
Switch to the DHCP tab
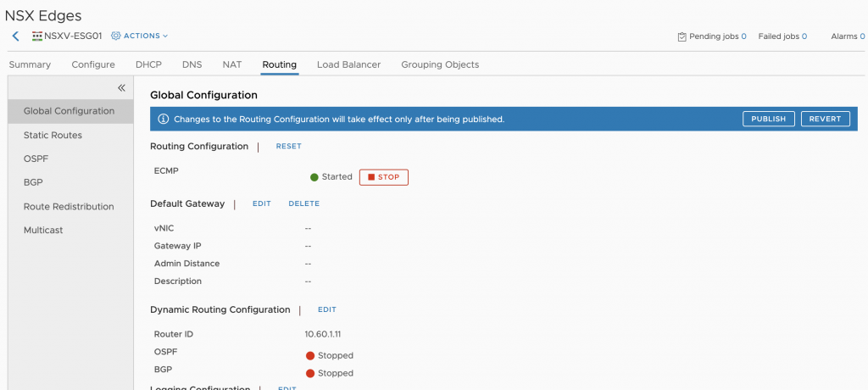click(x=148, y=64)
